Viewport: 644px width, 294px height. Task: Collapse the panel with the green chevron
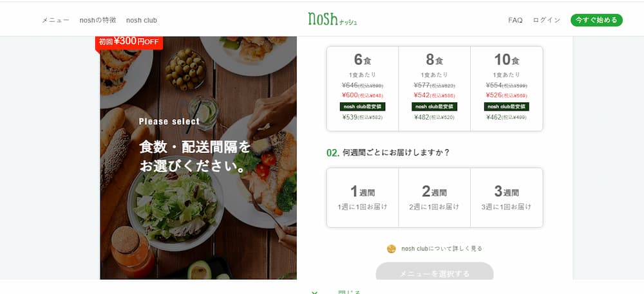click(x=315, y=292)
